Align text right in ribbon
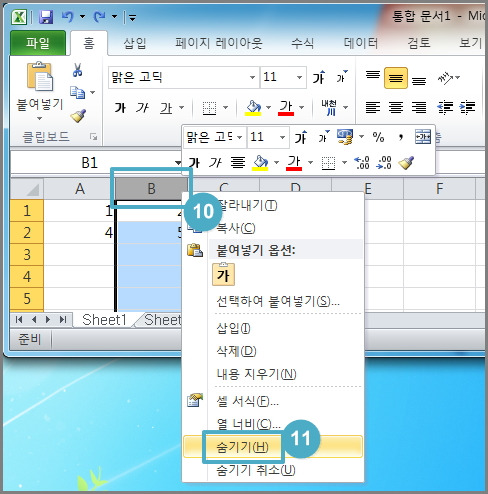This screenshot has width=488, height=494. pos(419,107)
